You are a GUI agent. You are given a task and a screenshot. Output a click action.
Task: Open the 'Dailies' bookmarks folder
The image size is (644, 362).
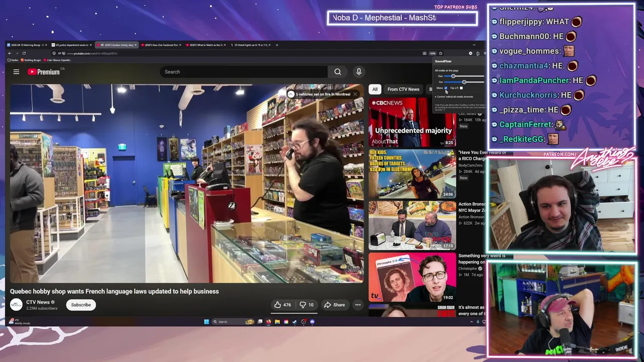[x=13, y=60]
